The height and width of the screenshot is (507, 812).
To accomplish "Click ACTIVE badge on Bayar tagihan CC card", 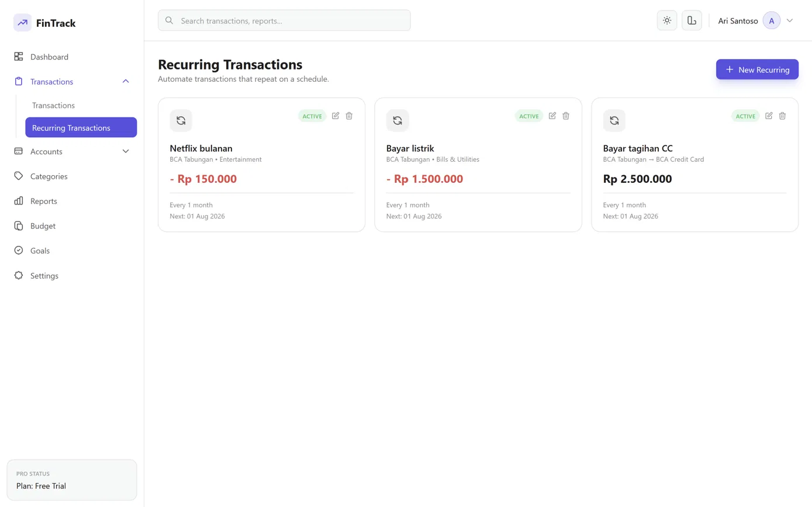I will pos(745,116).
